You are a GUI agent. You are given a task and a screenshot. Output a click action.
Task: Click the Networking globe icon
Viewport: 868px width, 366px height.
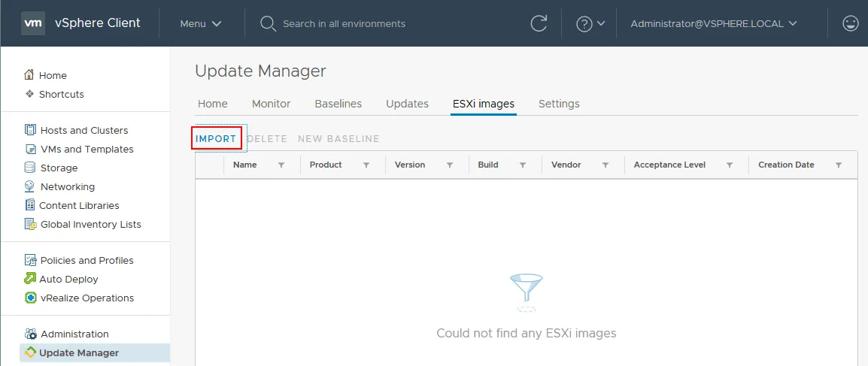click(30, 186)
